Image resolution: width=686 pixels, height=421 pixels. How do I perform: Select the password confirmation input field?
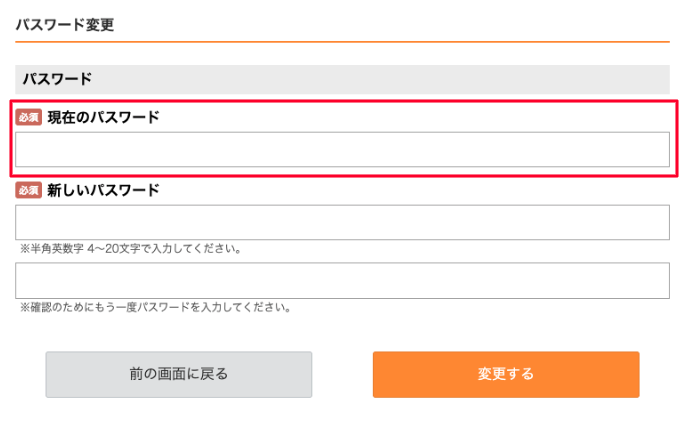pos(342,280)
